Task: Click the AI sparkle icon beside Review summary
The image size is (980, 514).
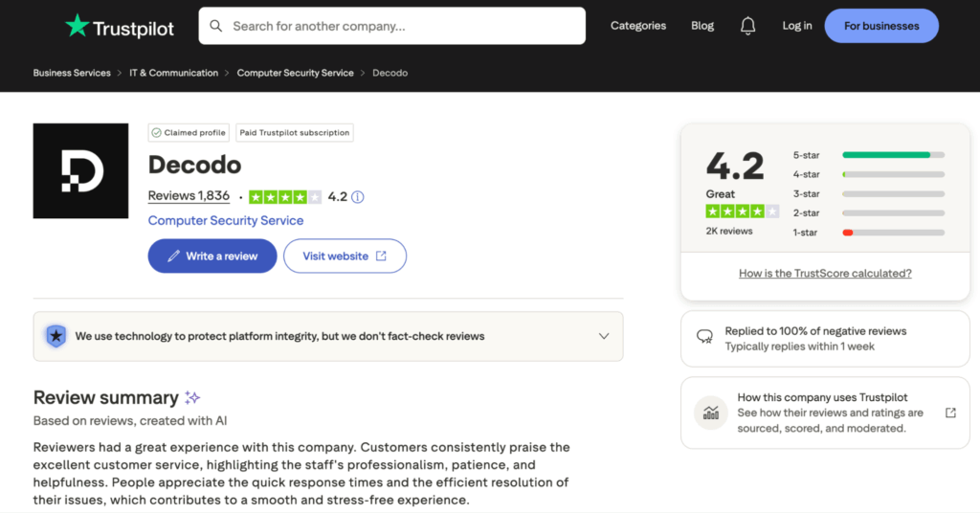Action: (x=191, y=397)
